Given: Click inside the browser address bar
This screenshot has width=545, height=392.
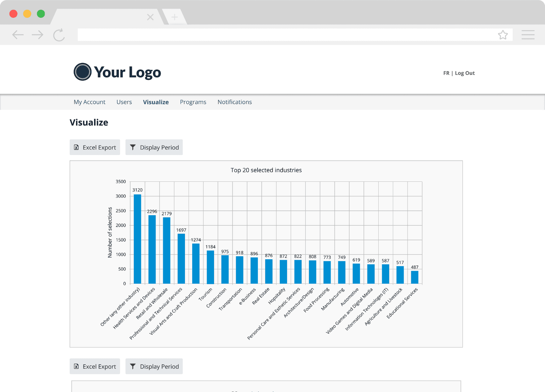Looking at the screenshot, I should 291,34.
